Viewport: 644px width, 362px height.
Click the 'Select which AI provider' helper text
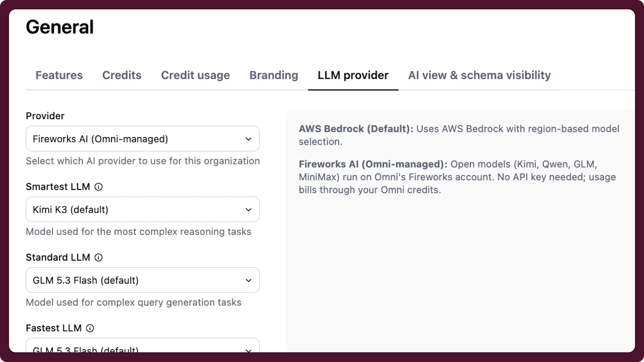click(143, 161)
